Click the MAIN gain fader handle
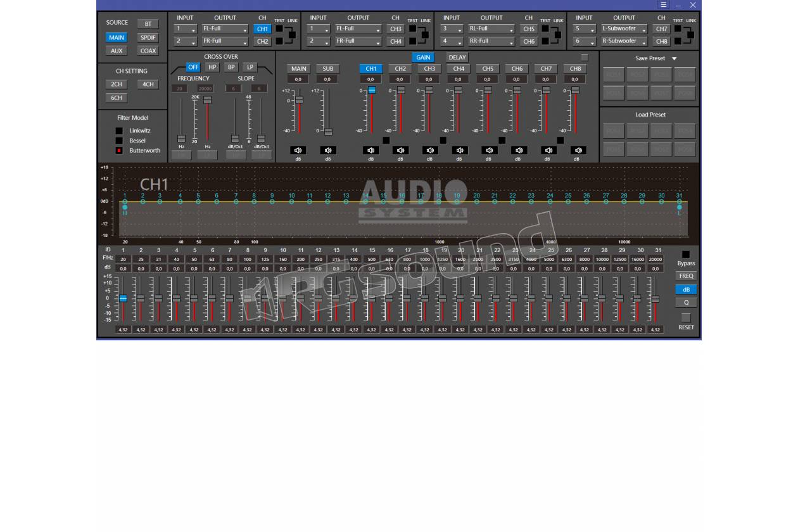 click(x=299, y=100)
